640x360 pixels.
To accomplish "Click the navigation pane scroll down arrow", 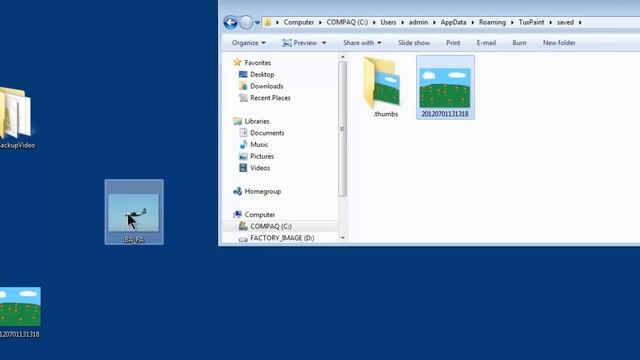I will click(x=342, y=238).
